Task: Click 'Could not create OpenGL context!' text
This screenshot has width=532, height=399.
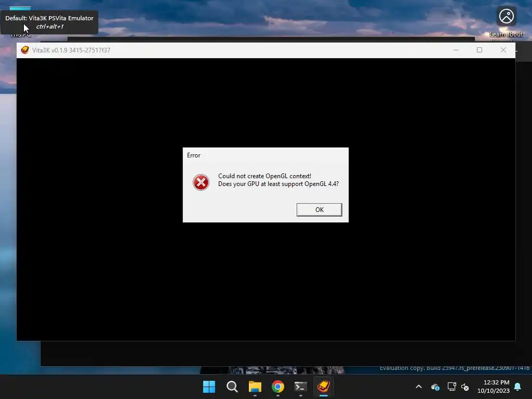Action: (264, 176)
